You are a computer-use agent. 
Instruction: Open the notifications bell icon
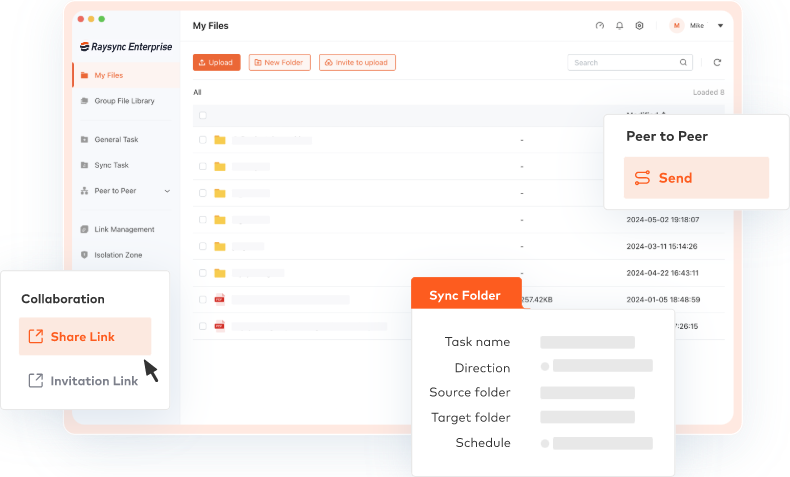pos(619,26)
